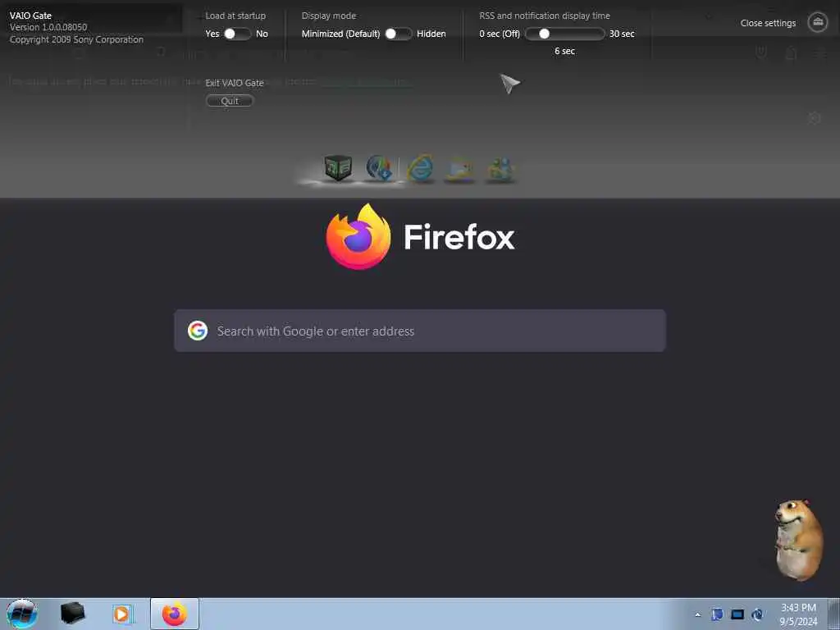Show hidden system tray icons arrow
This screenshot has width=840, height=630.
697,615
